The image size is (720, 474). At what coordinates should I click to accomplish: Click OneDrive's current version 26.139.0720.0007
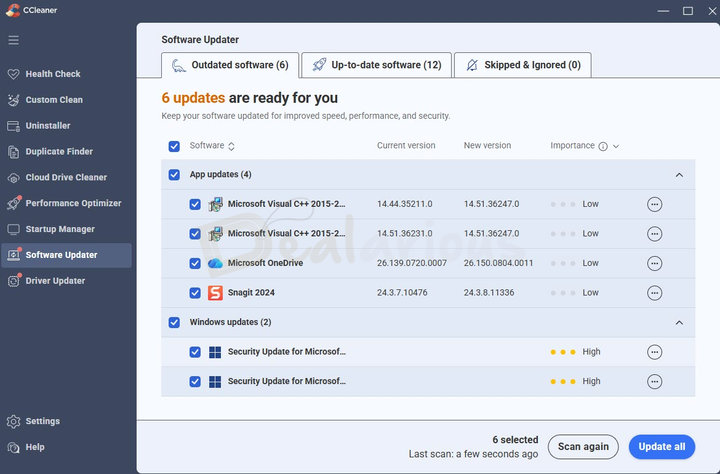click(412, 263)
